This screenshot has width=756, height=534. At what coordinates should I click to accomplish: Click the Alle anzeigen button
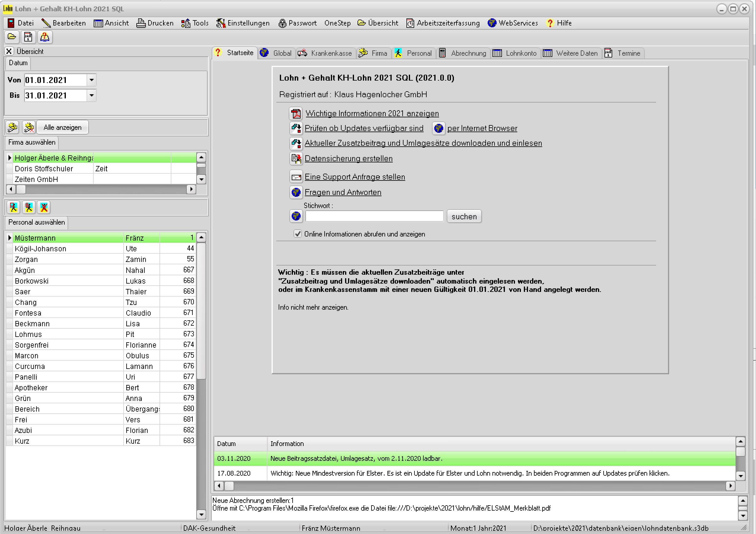pyautogui.click(x=63, y=127)
